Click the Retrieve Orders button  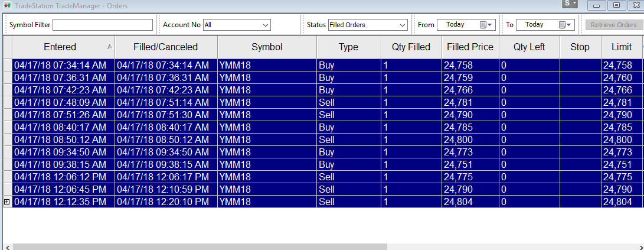614,25
